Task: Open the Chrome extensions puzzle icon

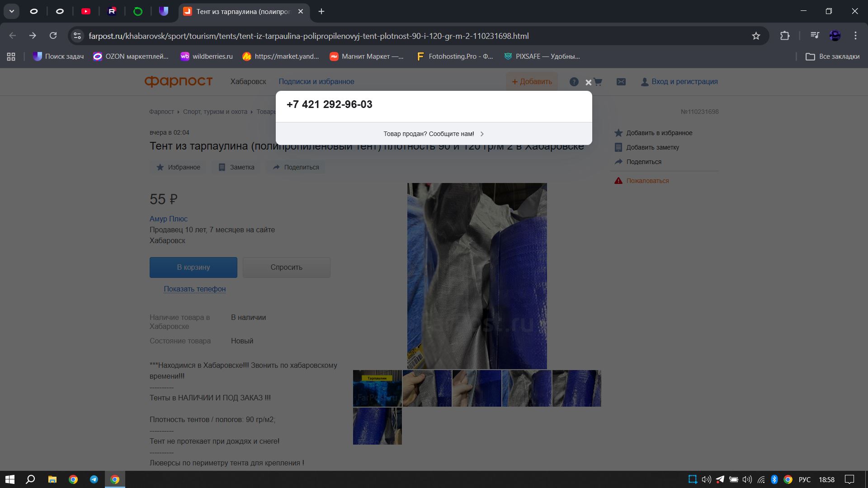Action: pyautogui.click(x=785, y=36)
